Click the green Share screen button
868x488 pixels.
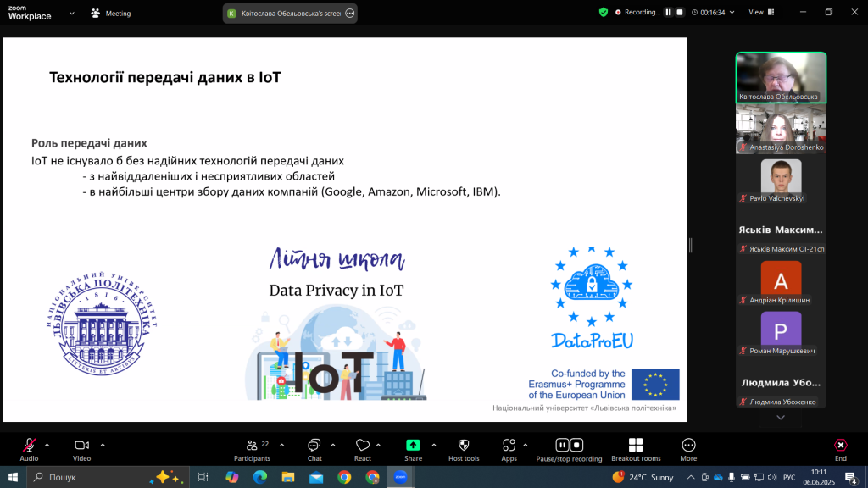(x=413, y=446)
